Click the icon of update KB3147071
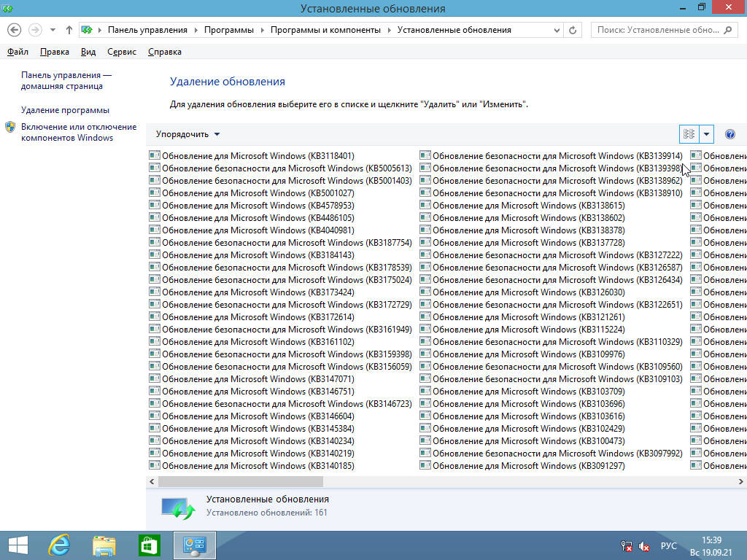The image size is (747, 560). pyautogui.click(x=155, y=379)
